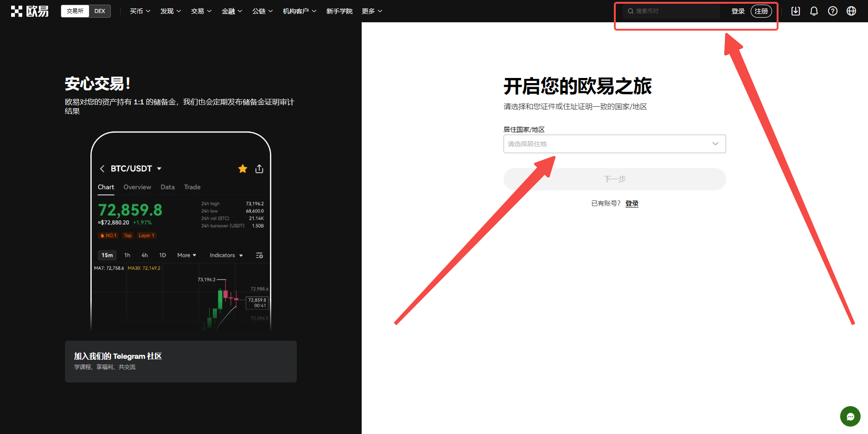This screenshot has width=868, height=434.
Task: Switch to 交易所 toggle option
Action: [x=75, y=11]
